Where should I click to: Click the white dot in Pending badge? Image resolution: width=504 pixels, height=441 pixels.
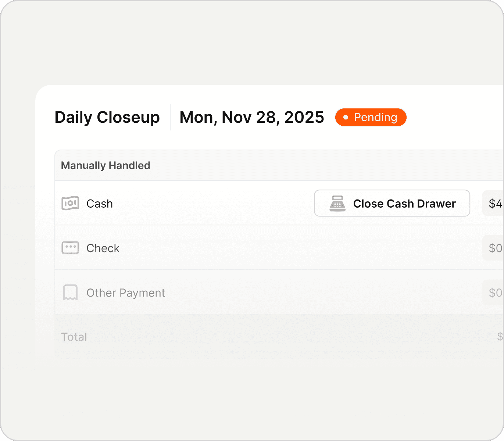click(x=346, y=118)
